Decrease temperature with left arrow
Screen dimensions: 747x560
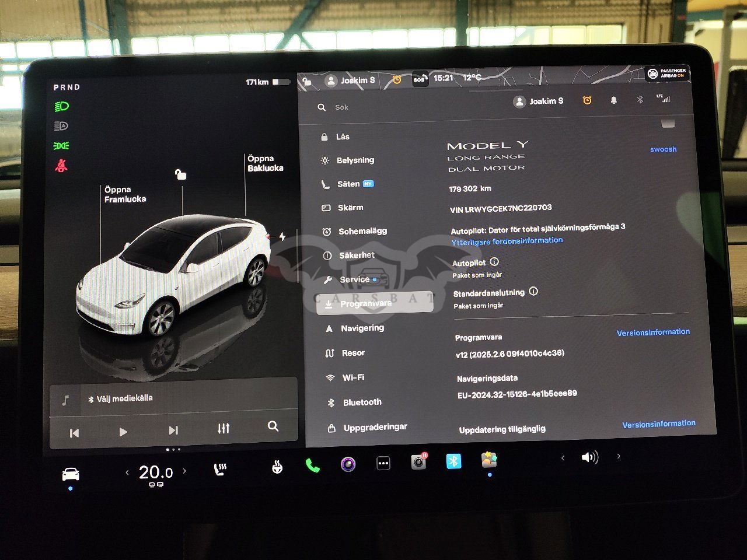(127, 472)
